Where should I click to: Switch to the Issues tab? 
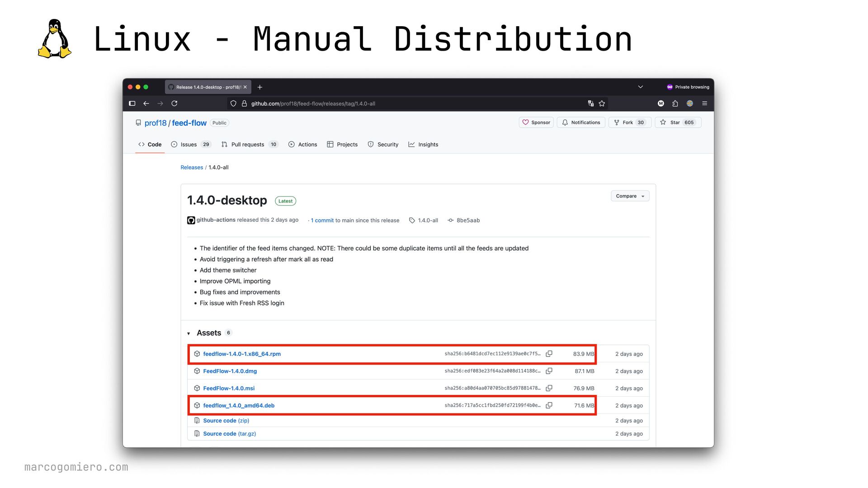click(x=191, y=145)
